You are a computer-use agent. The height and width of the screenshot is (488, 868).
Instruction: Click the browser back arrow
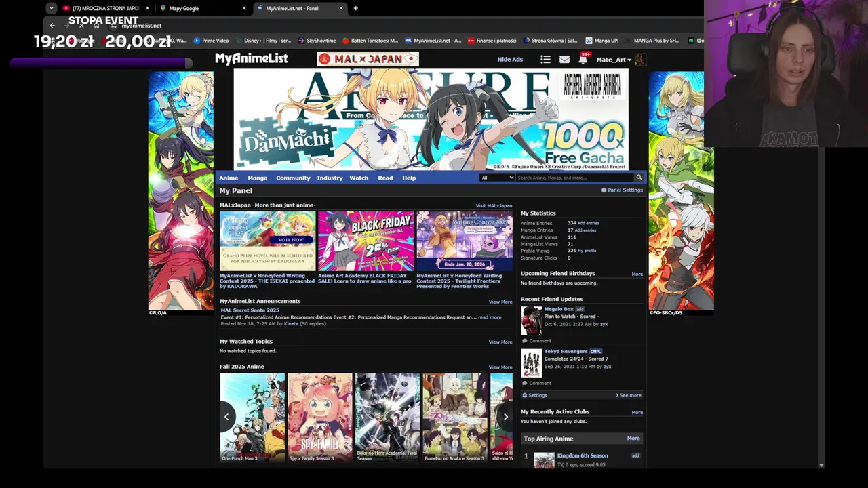52,26
